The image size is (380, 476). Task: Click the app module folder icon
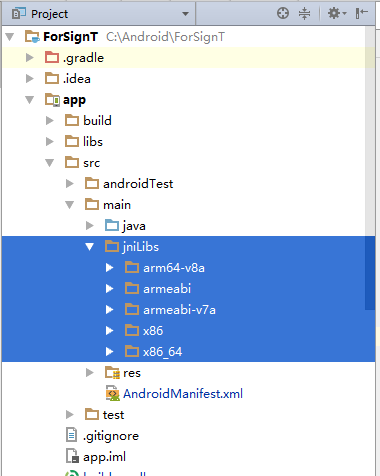pyautogui.click(x=52, y=100)
